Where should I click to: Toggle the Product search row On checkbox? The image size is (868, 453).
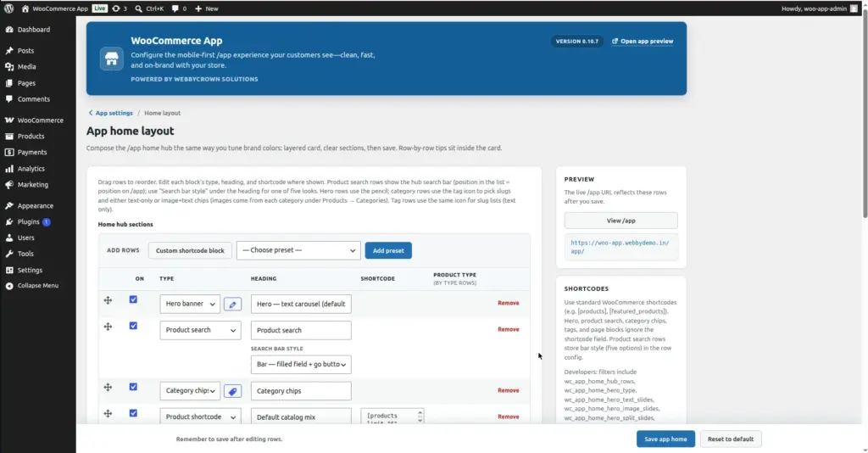click(x=133, y=327)
